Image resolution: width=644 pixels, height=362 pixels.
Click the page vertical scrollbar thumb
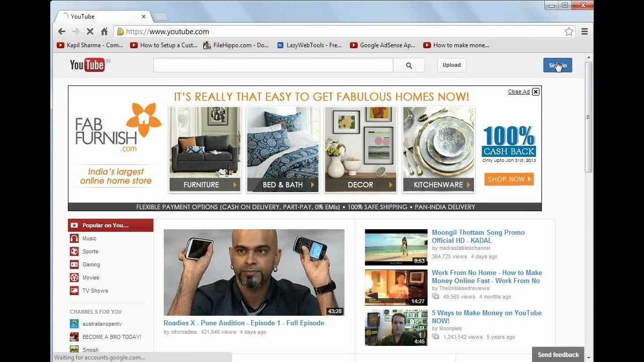point(588,117)
